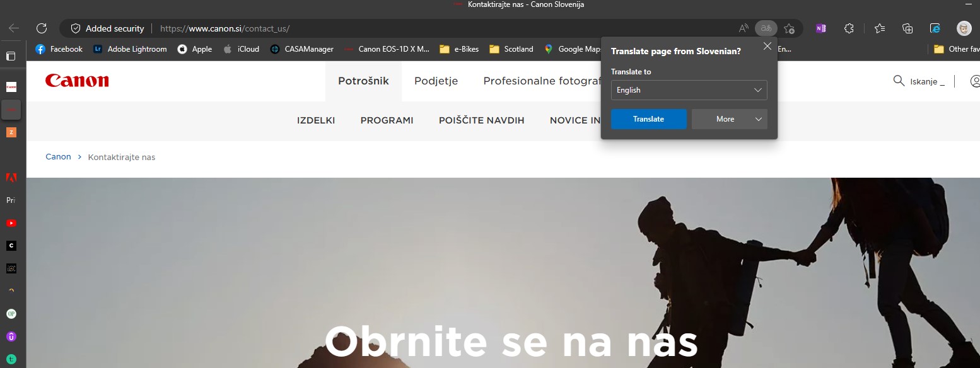Open the Collections panel

point(907,28)
